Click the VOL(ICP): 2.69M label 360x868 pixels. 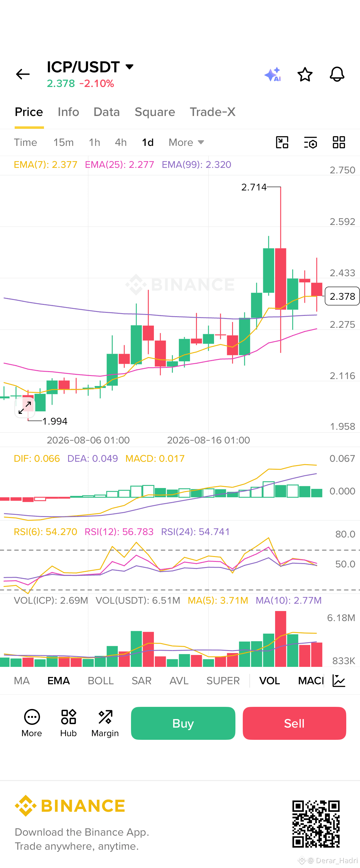pos(51,600)
